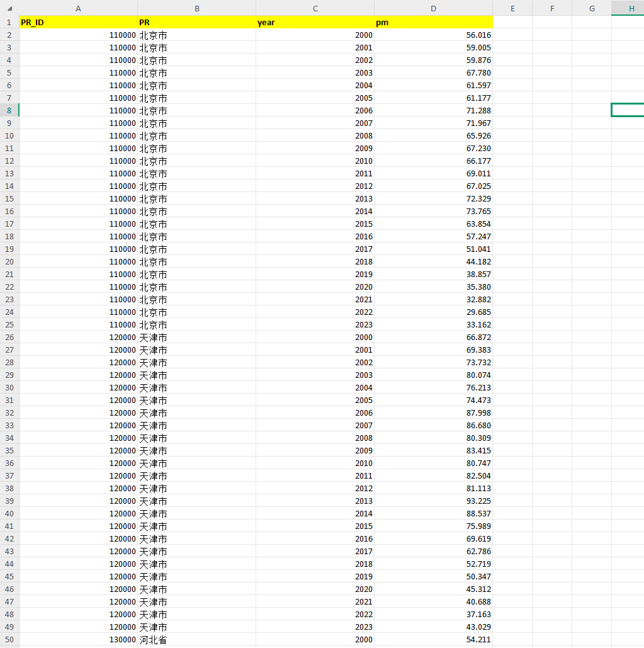
Task: Click the selected cell H8
Action: (628, 110)
